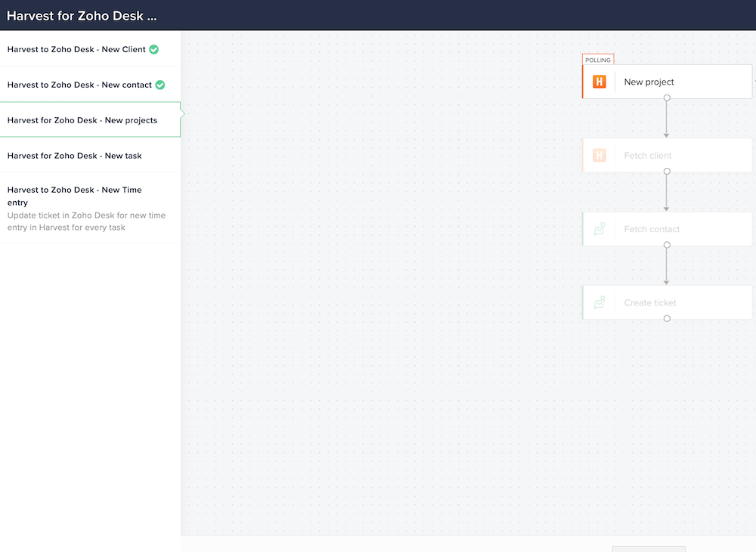Click the Harvest for Zoho Desk title
This screenshot has width=756, height=552.
pyautogui.click(x=82, y=16)
